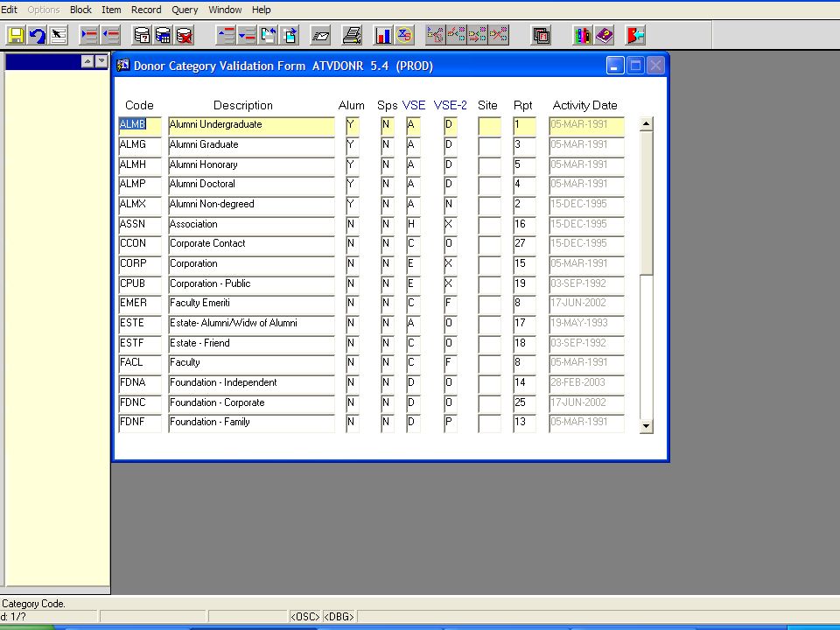Screen dimensions: 840x630
Task: Jump to previous block toolbar icon
Action: [x=268, y=35]
